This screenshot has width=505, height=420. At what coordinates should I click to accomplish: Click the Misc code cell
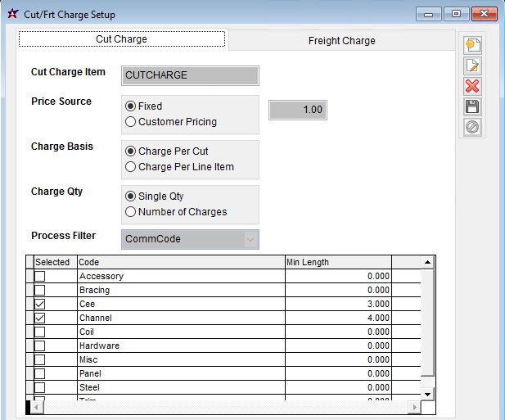182,359
